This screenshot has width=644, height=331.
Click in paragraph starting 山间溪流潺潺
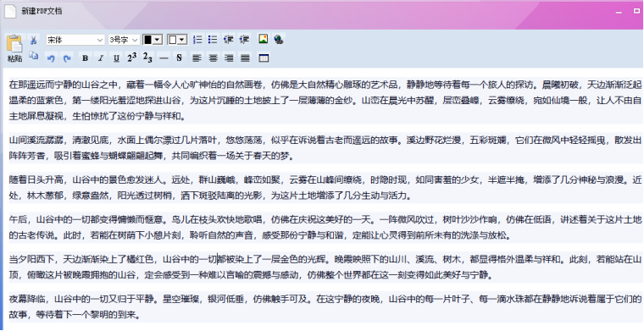[325, 148]
